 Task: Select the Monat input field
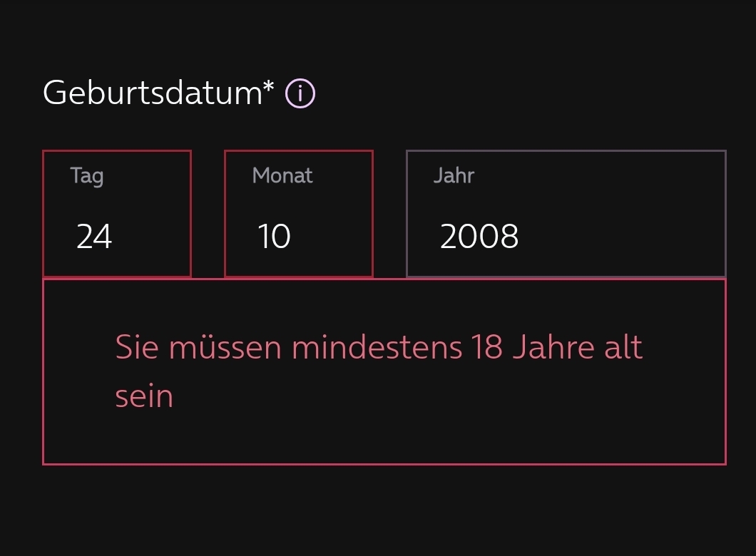coord(299,213)
